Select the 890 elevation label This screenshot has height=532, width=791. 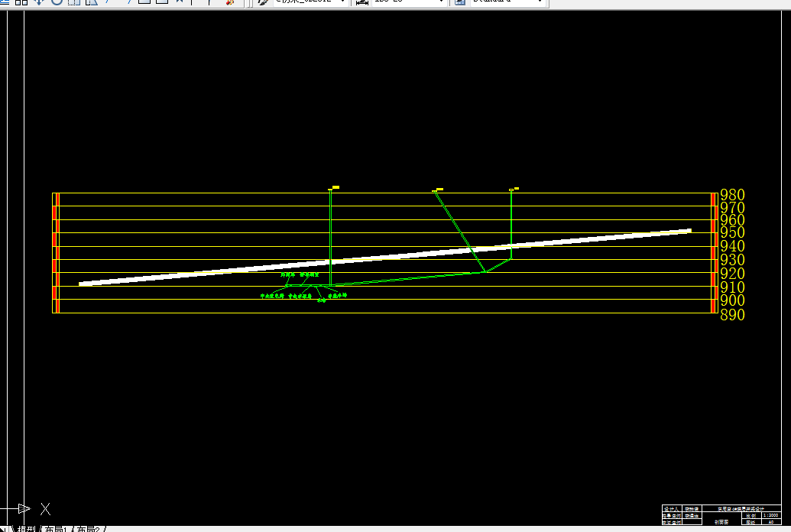pyautogui.click(x=732, y=314)
